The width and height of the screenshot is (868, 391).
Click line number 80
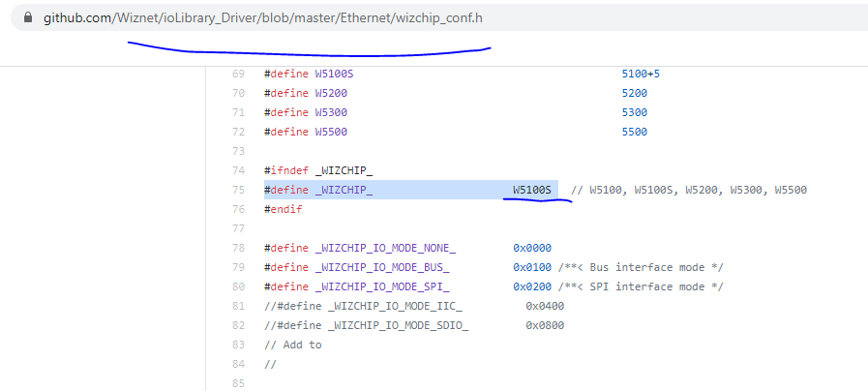[239, 286]
